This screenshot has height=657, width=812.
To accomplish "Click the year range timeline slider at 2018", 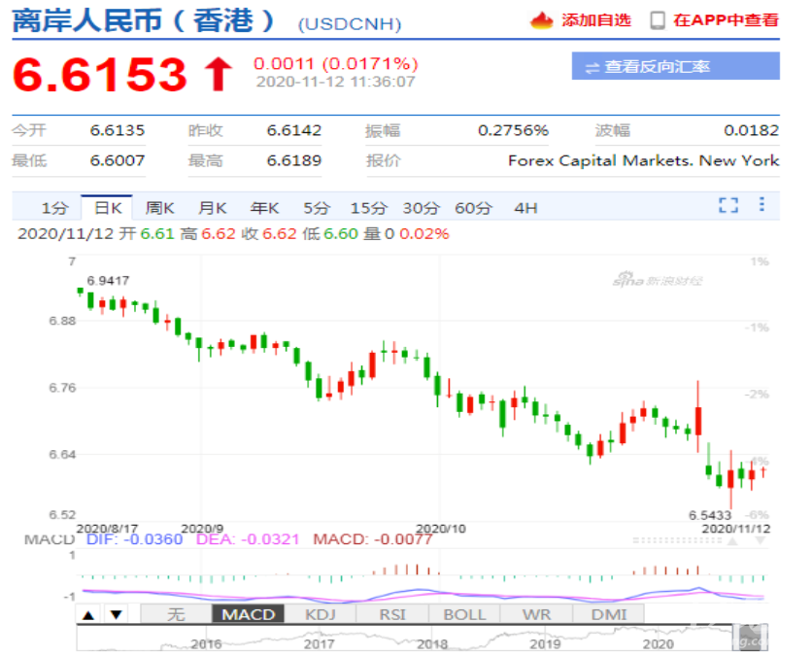I will 432,642.
